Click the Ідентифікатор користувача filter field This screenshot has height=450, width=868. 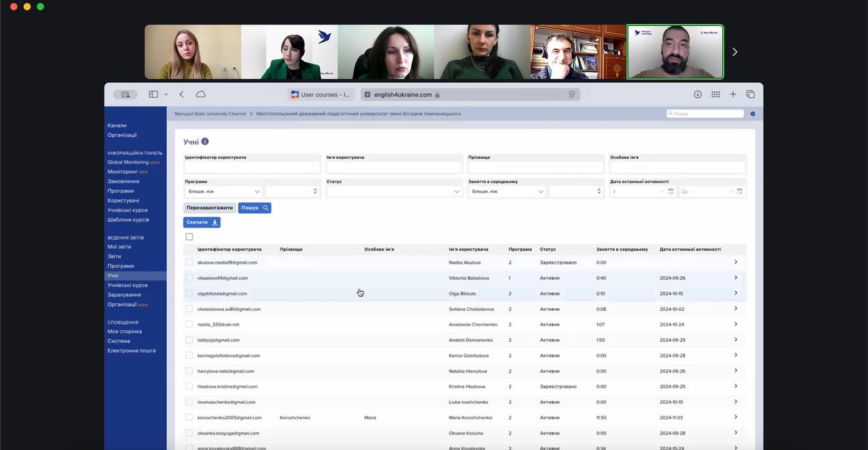(x=252, y=167)
